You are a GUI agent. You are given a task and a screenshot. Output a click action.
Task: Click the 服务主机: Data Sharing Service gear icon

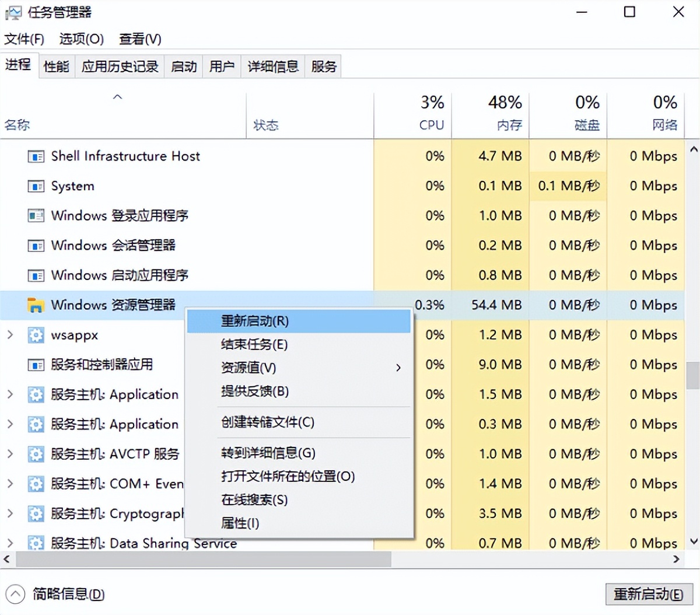(36, 543)
